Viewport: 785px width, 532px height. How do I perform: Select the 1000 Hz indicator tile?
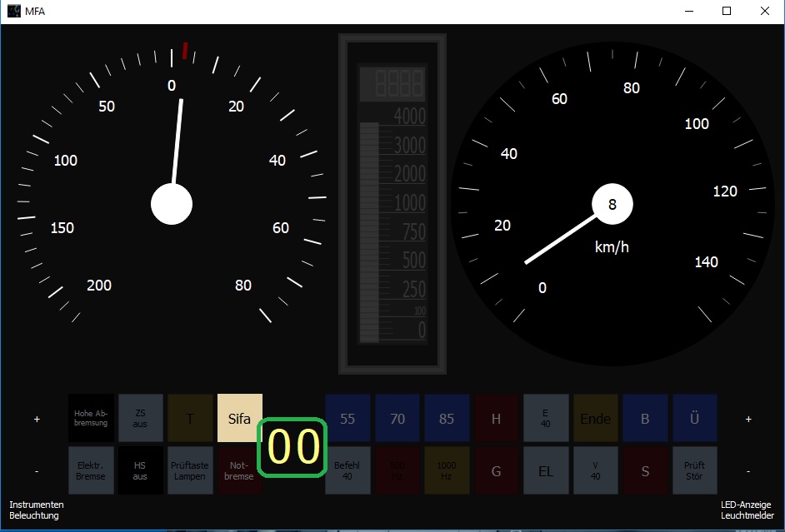click(x=447, y=470)
